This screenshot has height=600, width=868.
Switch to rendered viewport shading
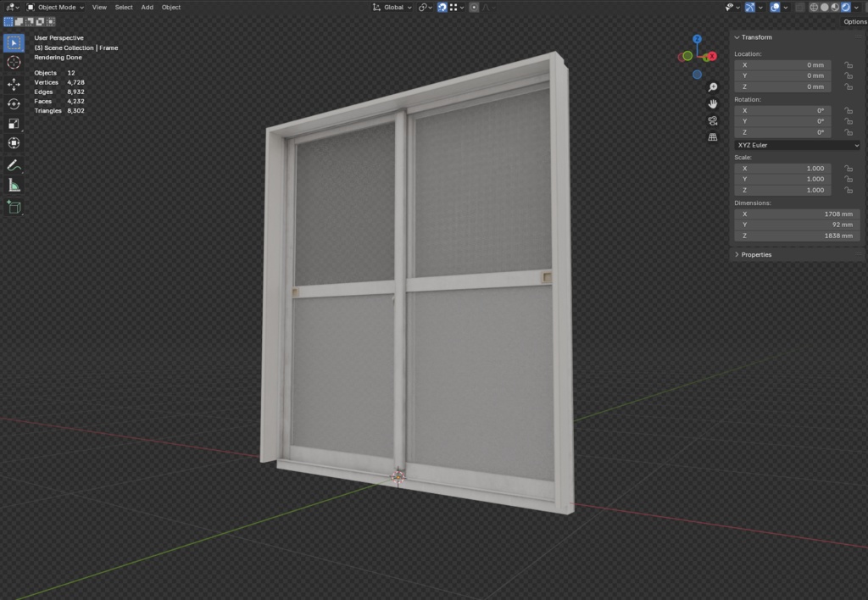[846, 7]
